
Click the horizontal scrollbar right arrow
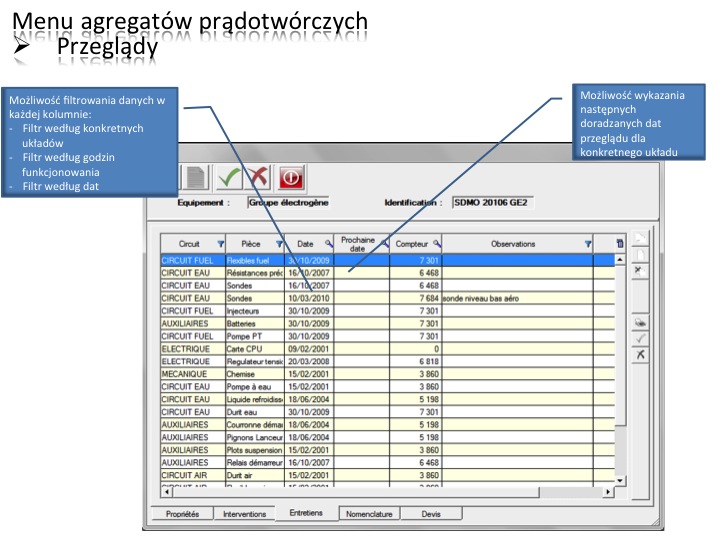pyautogui.click(x=608, y=493)
